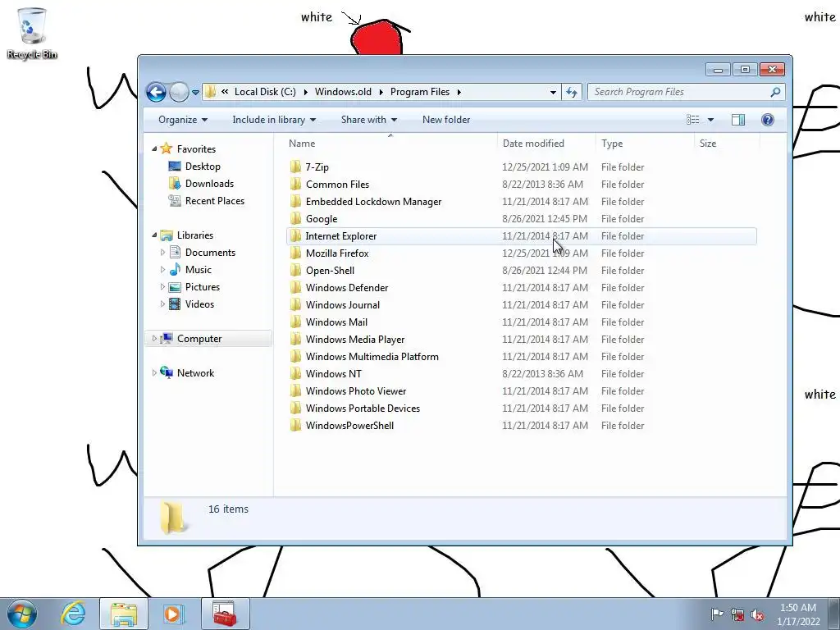Open the recent pages dropdown arrow
The image size is (840, 630).
[x=195, y=92]
